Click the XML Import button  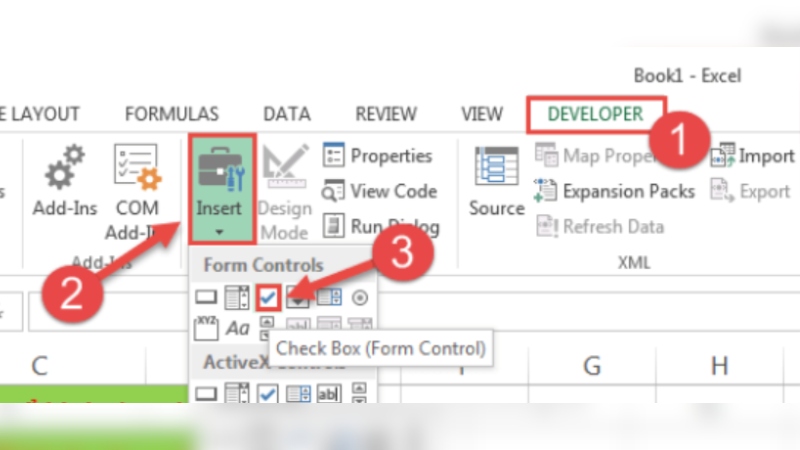753,156
